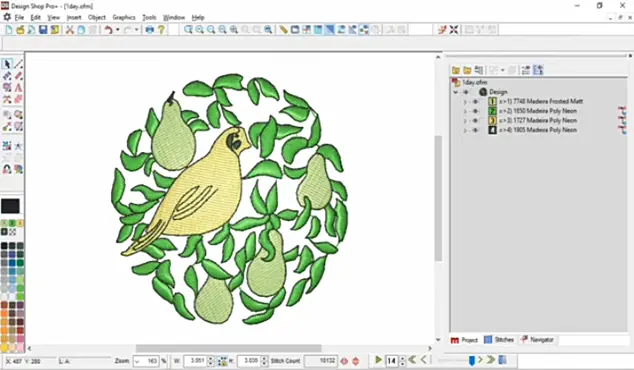The height and width of the screenshot is (370, 634).
Task: Click the first magnifier zoom icon
Action: click(188, 30)
